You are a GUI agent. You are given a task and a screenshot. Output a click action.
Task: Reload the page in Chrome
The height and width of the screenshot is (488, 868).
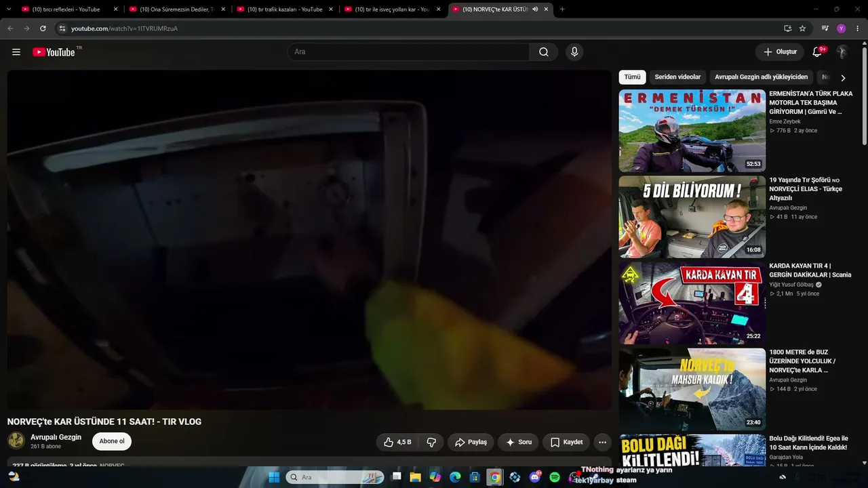(43, 28)
